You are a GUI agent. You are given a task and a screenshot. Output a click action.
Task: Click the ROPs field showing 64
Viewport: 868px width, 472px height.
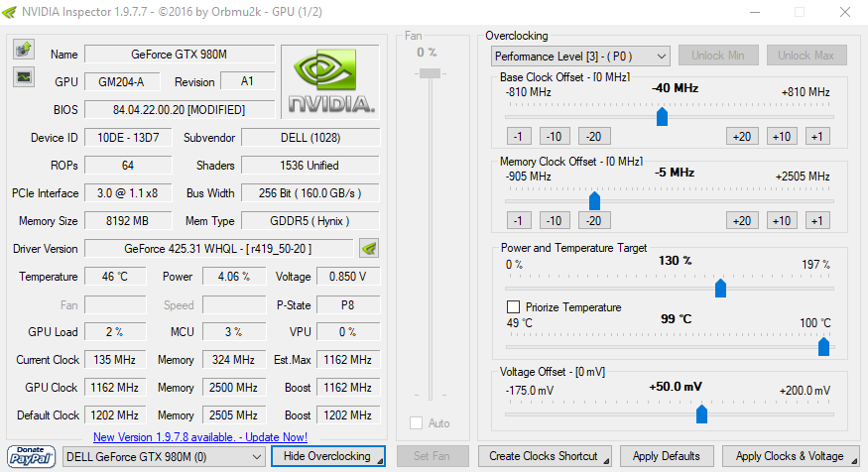pos(128,165)
